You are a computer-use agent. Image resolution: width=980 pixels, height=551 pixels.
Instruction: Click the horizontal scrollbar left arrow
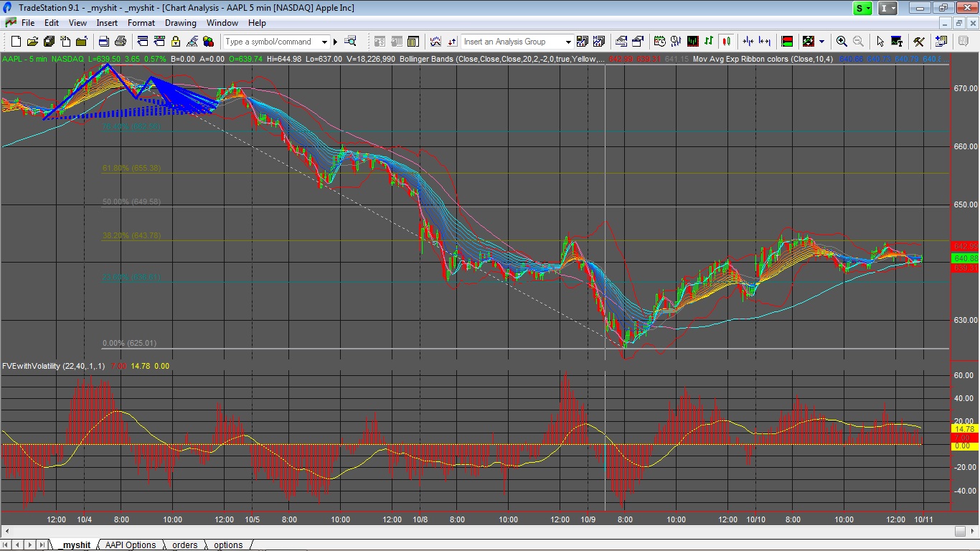(x=7, y=532)
